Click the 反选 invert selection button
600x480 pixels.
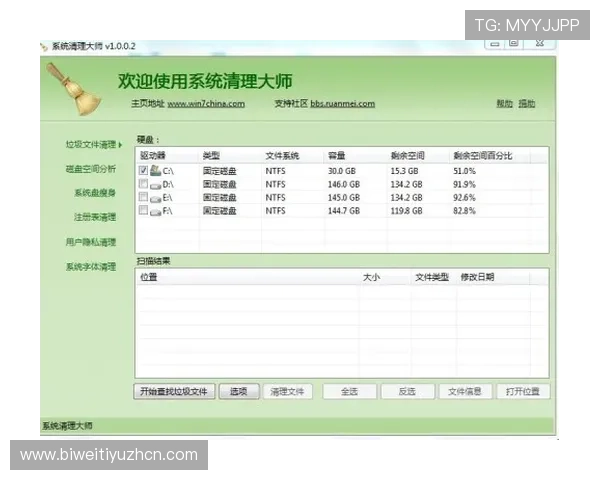click(x=407, y=392)
